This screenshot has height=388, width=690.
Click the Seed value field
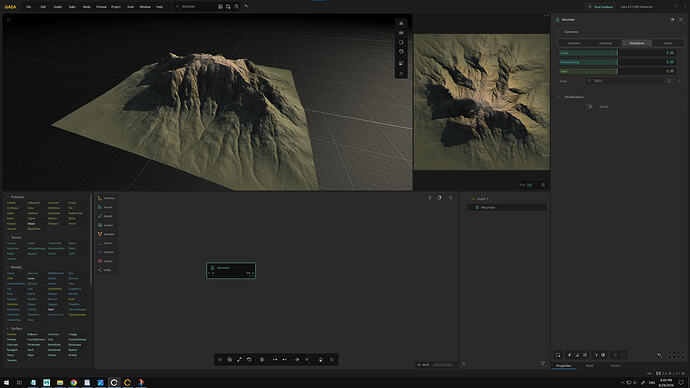[625, 81]
